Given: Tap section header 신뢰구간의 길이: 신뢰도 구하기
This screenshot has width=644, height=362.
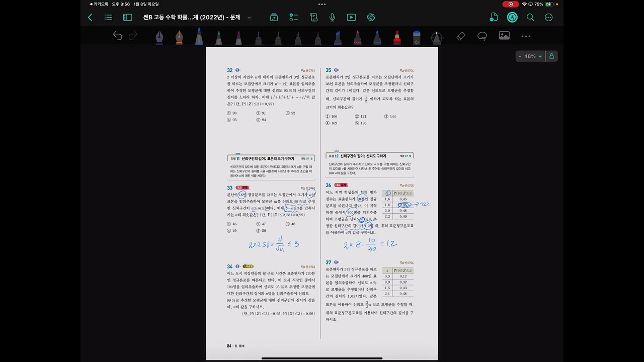Looking at the screenshot, I should coord(363,156).
